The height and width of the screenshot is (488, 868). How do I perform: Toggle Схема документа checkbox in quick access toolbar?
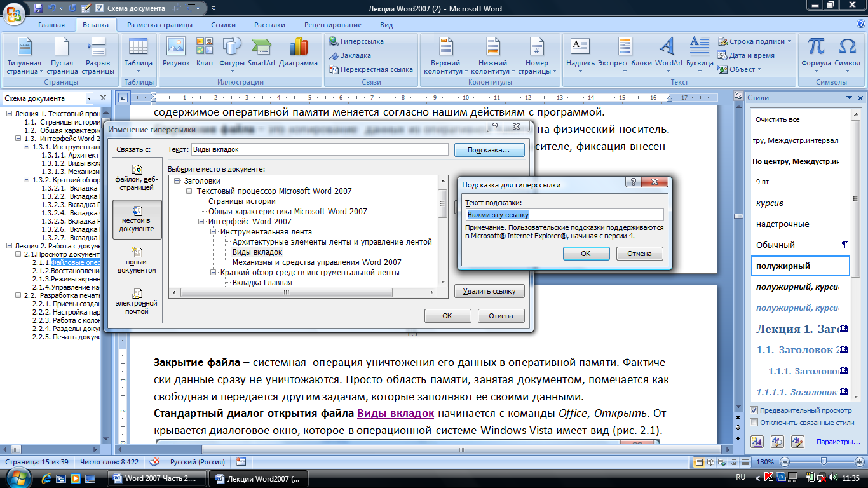coord(99,9)
